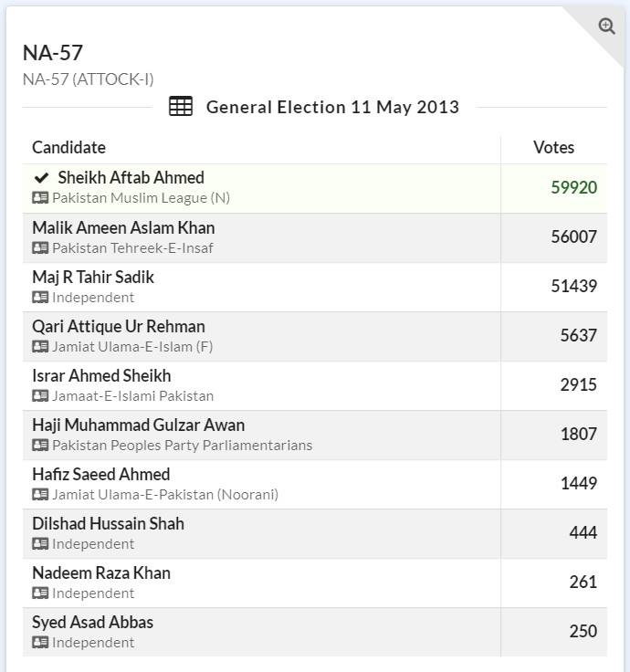Click party card icon beside Jamiat Ulama-E-Islam (F)
Screen dimensions: 630x672
point(40,346)
